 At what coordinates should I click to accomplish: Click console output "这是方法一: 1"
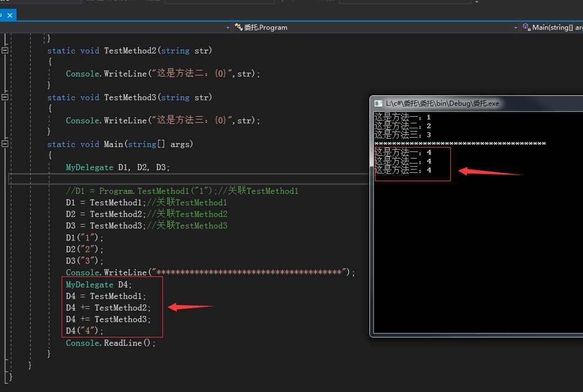tap(402, 117)
